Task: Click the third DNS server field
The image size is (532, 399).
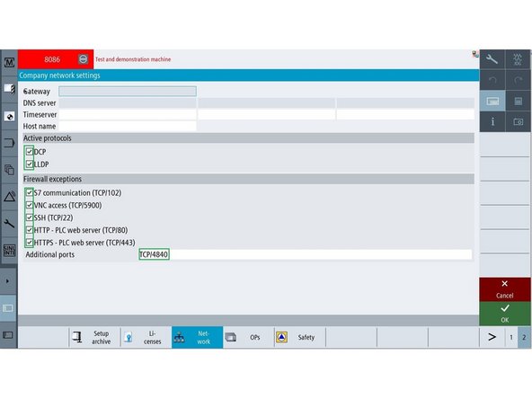Action: pyautogui.click(x=405, y=102)
